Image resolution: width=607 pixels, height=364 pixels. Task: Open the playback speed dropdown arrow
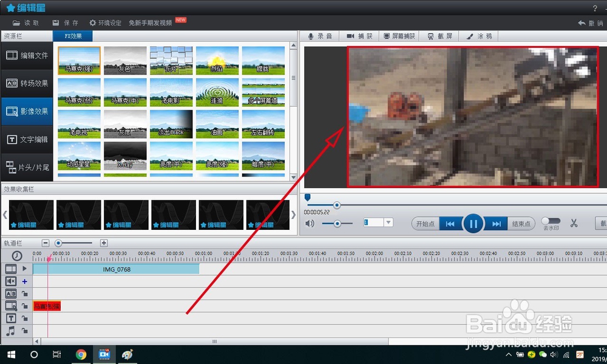pos(388,223)
